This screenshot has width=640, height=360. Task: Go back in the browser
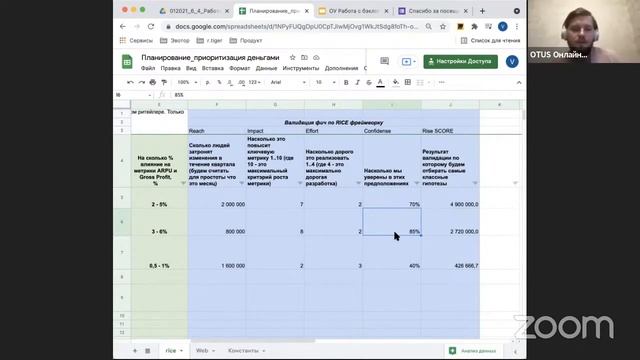pyautogui.click(x=123, y=27)
